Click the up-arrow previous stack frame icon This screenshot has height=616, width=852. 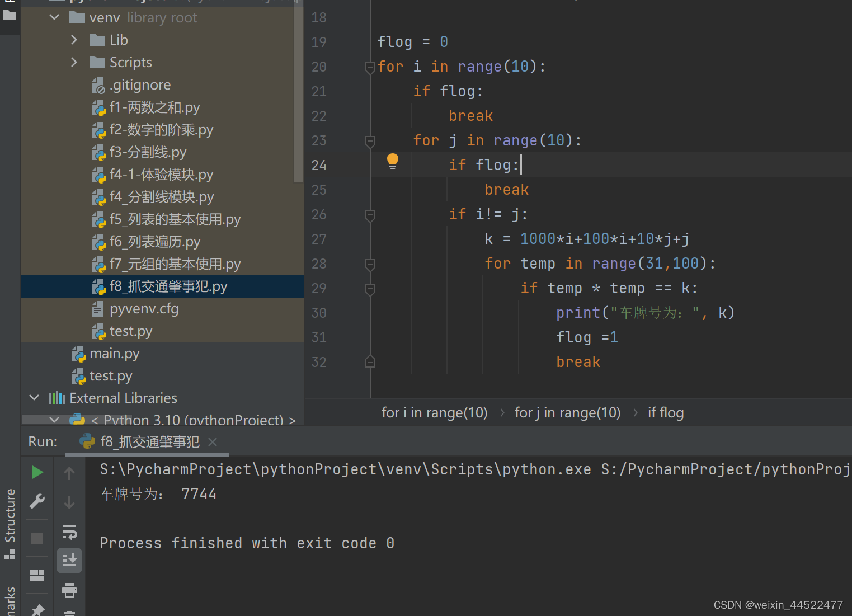coord(69,473)
